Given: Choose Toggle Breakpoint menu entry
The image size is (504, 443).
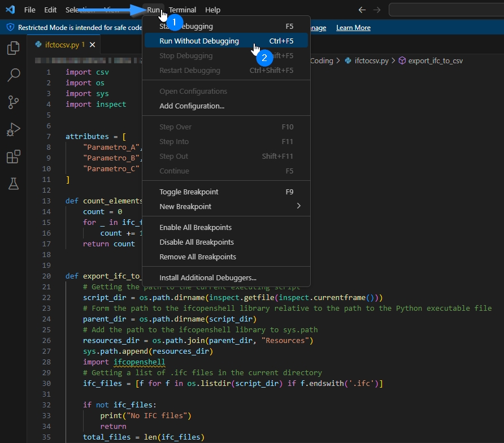Looking at the screenshot, I should click(x=189, y=192).
